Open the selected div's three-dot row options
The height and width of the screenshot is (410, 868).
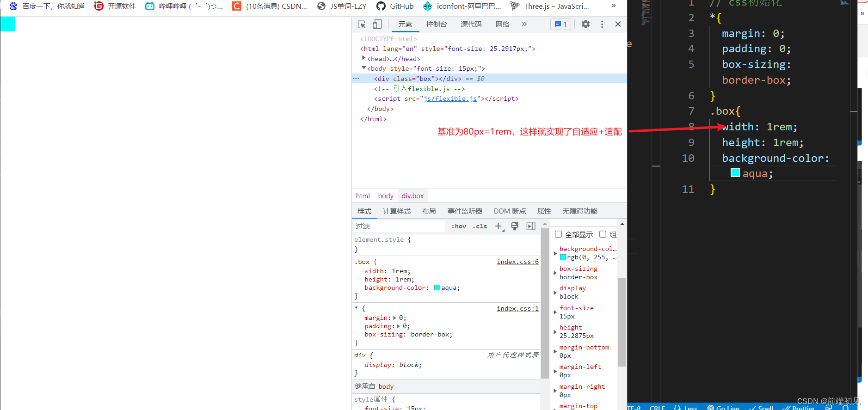(356, 79)
